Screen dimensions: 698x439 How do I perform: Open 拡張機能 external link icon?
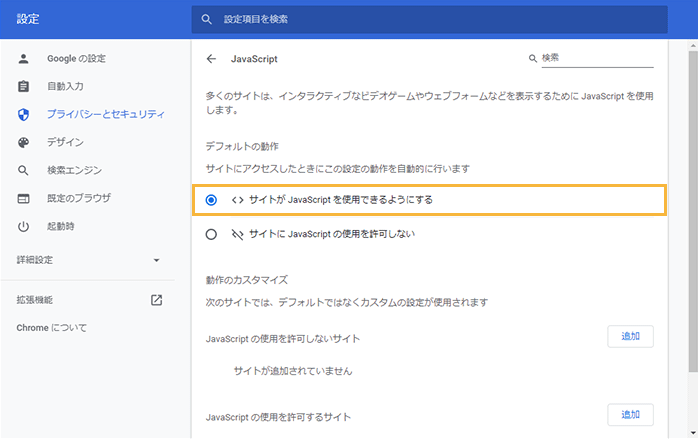(x=156, y=300)
